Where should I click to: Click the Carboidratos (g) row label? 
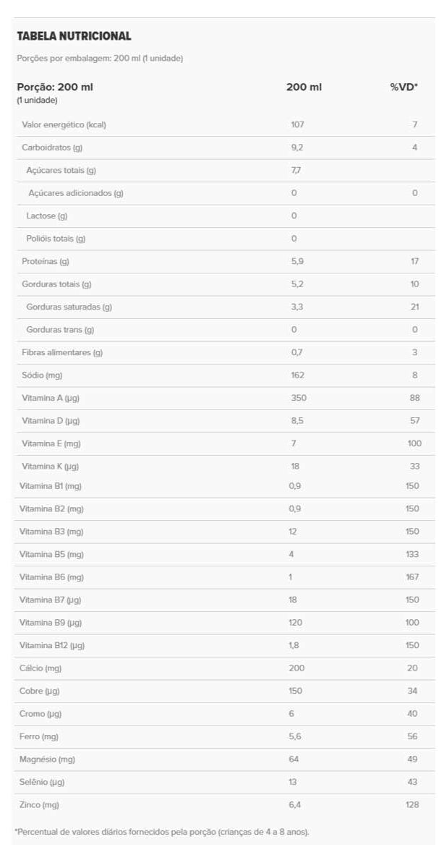click(52, 148)
